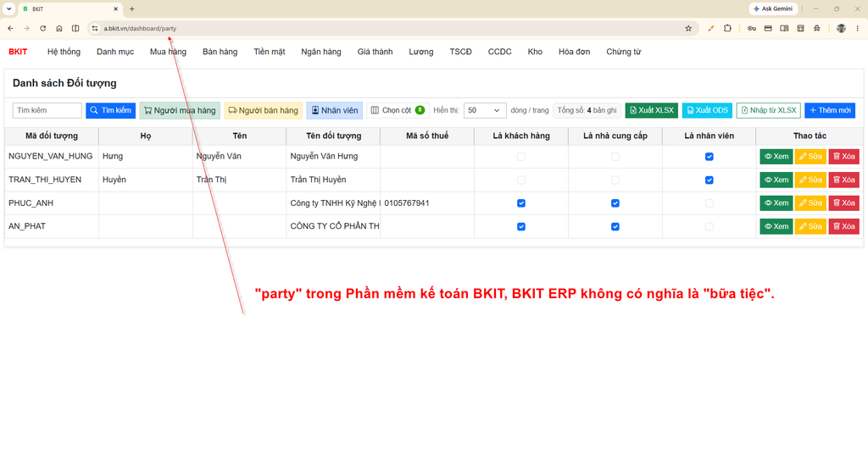Toggle Là nhà cung cấp for AN_PHAT

click(615, 226)
